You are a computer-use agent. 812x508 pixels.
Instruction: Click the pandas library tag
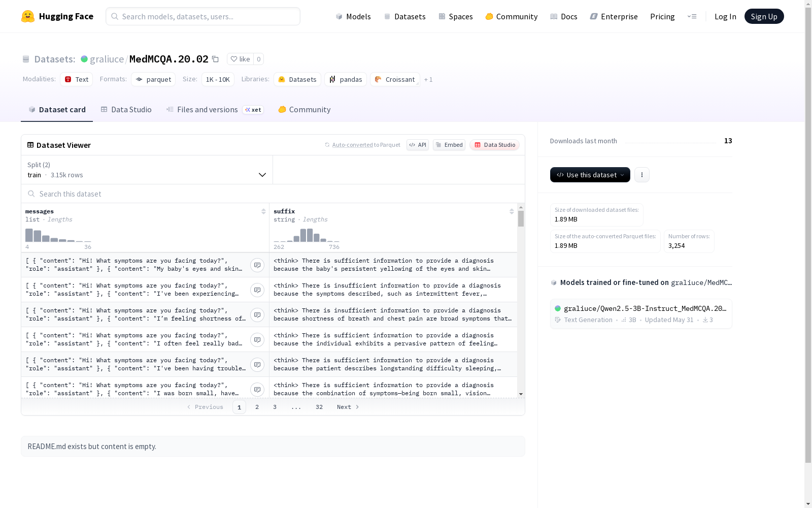(346, 79)
